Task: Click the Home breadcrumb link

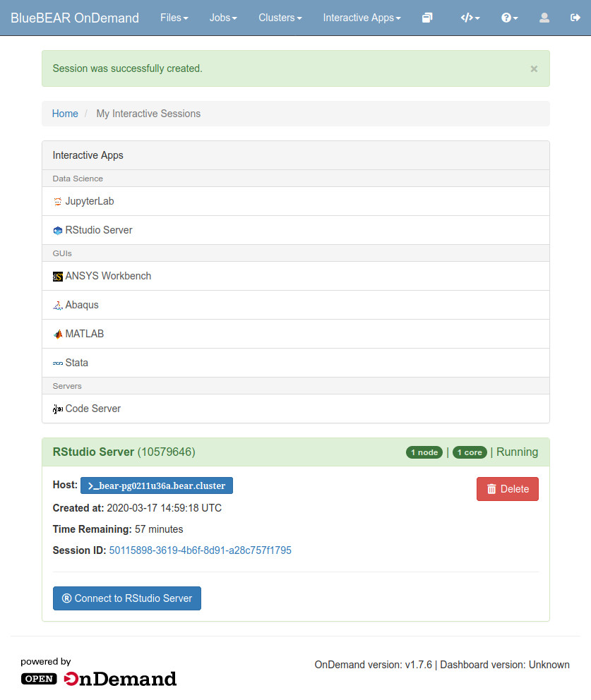Action: (x=65, y=114)
